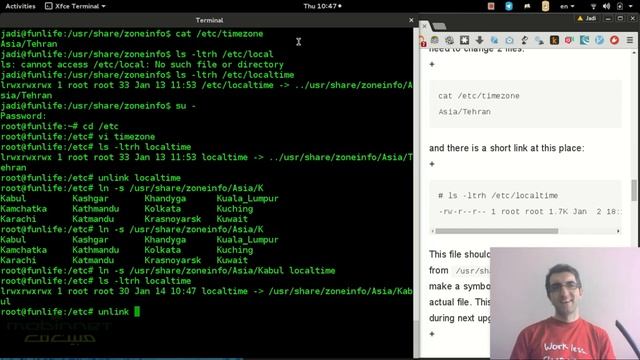
Task: Click the black 'k' extension icon
Action: (x=554, y=40)
